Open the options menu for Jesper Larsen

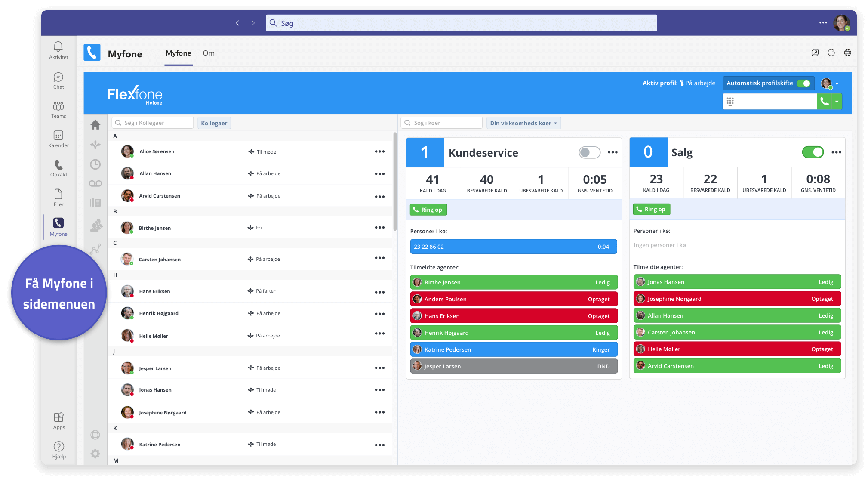379,368
